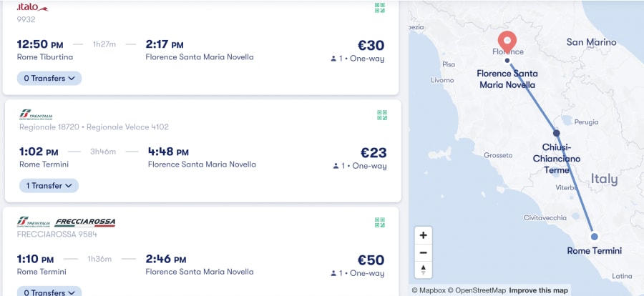Image resolution: width=644 pixels, height=296 pixels.
Task: Click the QR ticket icon on Italo 9932 card
Action: tap(380, 8)
